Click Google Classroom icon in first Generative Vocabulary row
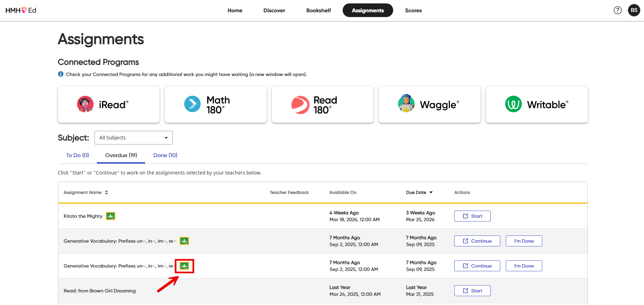This screenshot has height=305, width=644. coord(184,241)
